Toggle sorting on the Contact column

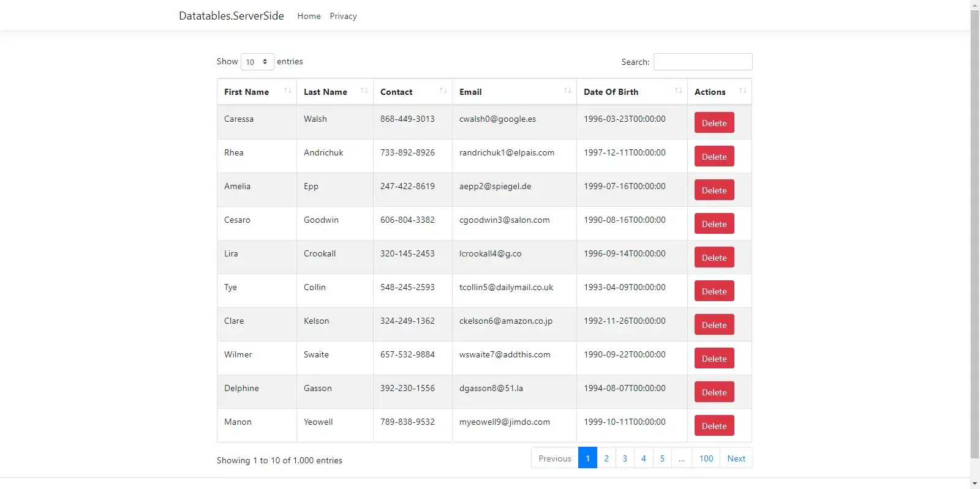(x=443, y=91)
